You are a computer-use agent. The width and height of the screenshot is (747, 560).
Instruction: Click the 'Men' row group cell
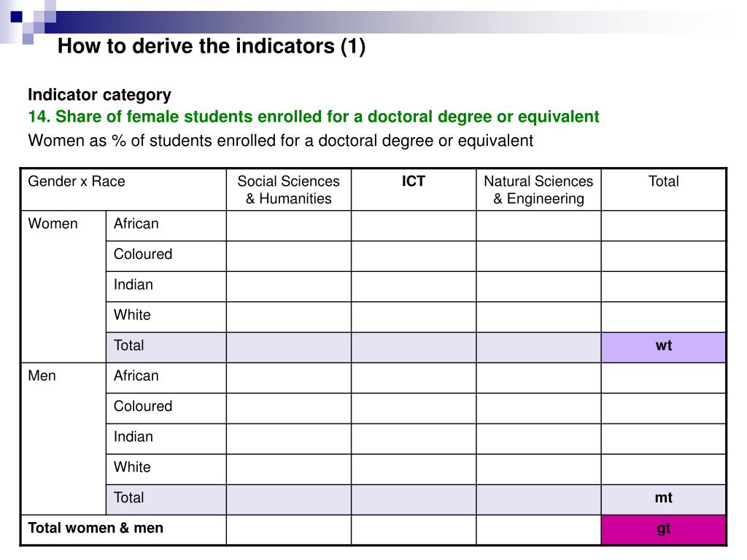63,438
